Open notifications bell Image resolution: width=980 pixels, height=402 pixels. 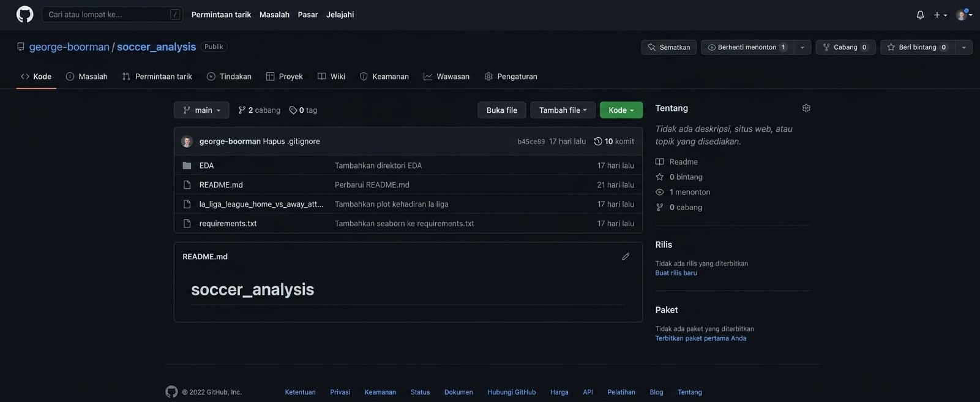tap(920, 15)
